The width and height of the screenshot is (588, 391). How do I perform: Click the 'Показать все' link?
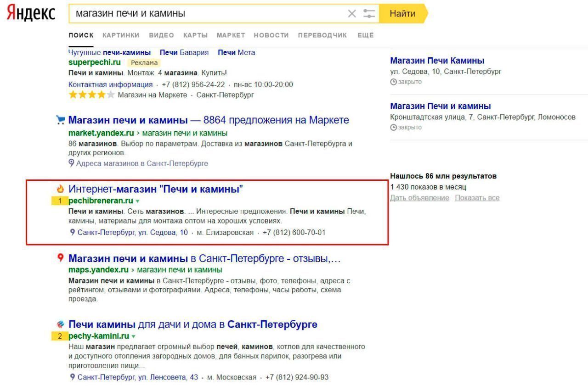[x=477, y=198]
